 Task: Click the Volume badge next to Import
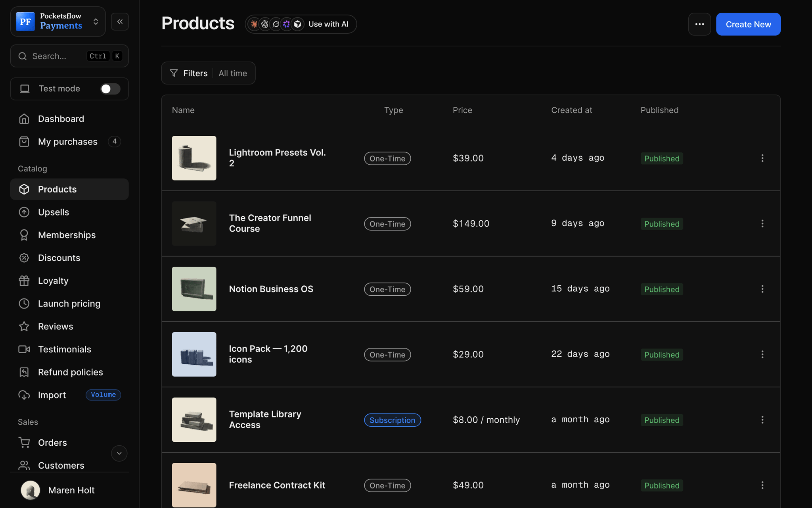[x=103, y=395]
